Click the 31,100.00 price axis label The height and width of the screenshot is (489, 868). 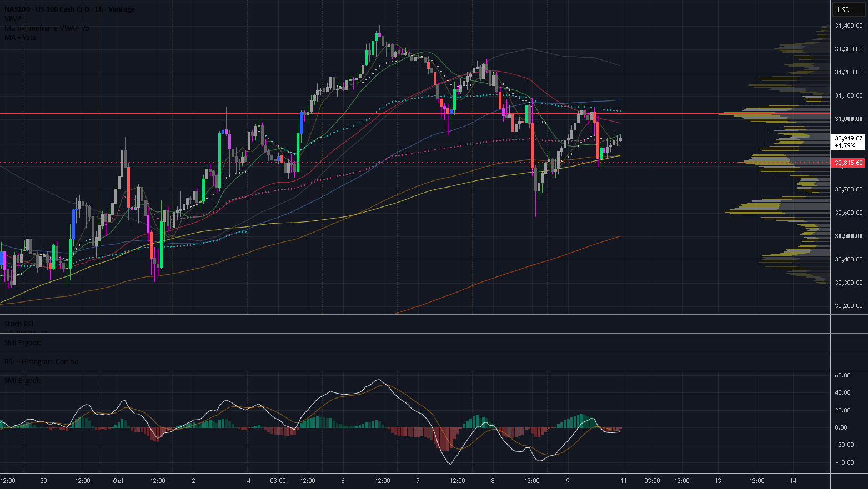tap(849, 96)
